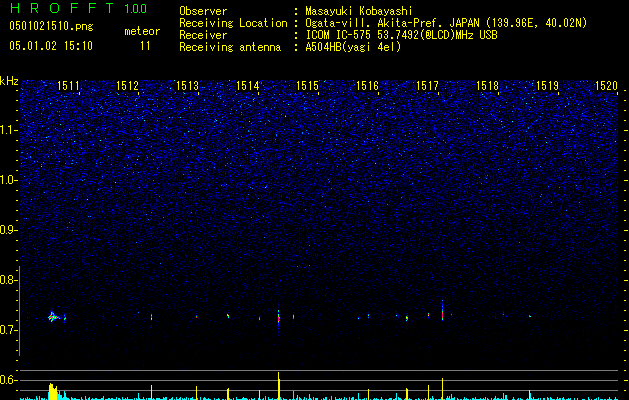Click the HROFFT program title
Image resolution: width=629 pixels, height=400 pixels.
coord(61,8)
